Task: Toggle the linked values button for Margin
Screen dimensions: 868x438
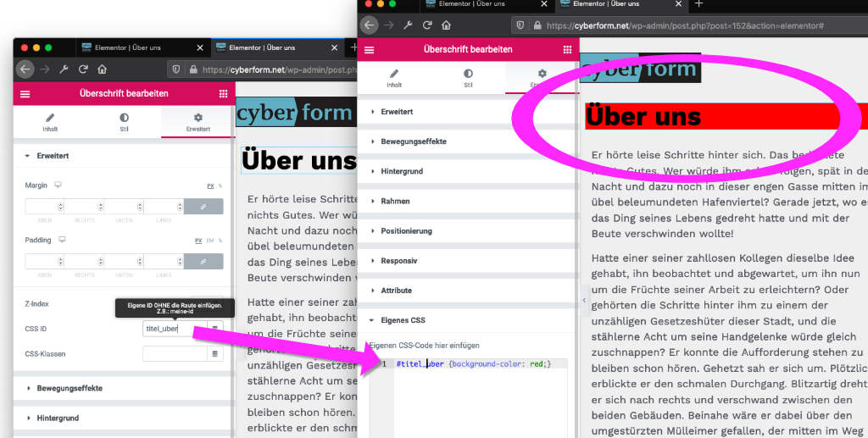Action: point(203,206)
